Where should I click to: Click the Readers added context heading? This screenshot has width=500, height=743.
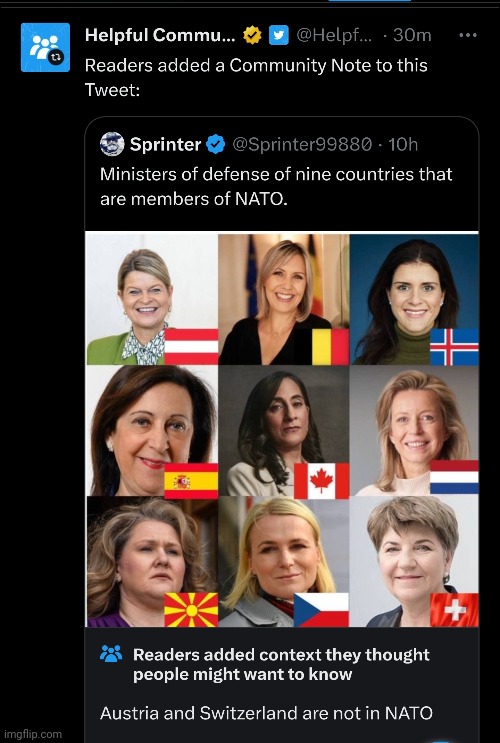coord(281,664)
